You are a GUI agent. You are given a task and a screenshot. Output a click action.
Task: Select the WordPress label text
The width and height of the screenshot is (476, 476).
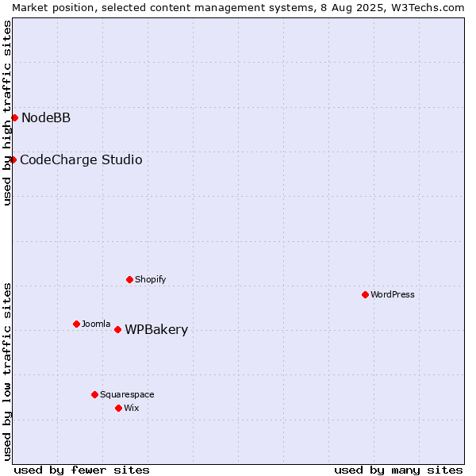coord(393,294)
